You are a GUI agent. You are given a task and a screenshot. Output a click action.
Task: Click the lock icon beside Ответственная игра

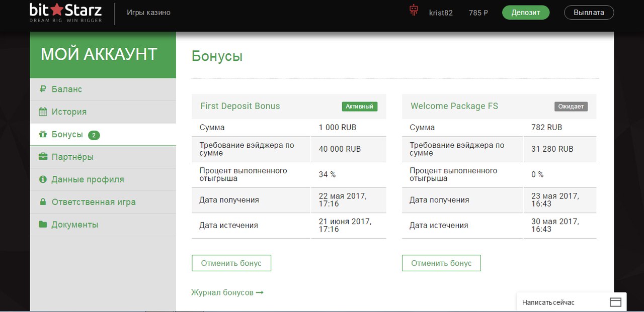pyautogui.click(x=43, y=202)
